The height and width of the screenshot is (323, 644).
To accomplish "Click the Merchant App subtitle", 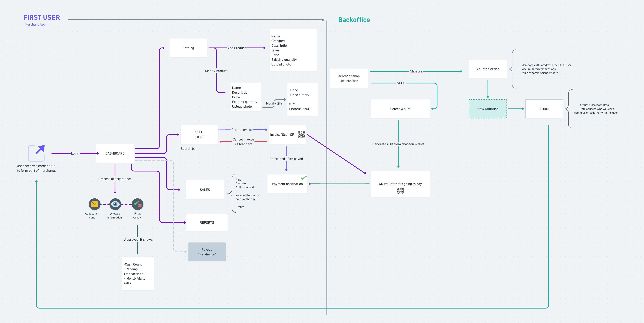I will (x=35, y=24).
